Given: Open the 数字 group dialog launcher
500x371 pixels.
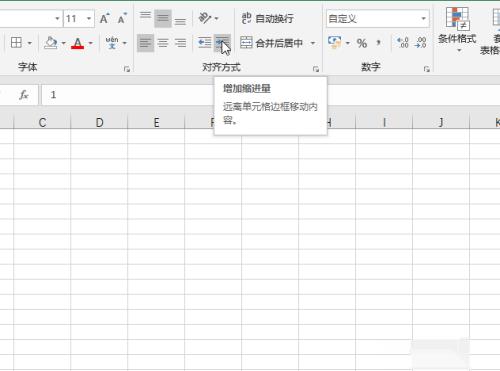Looking at the screenshot, I should pyautogui.click(x=426, y=69).
